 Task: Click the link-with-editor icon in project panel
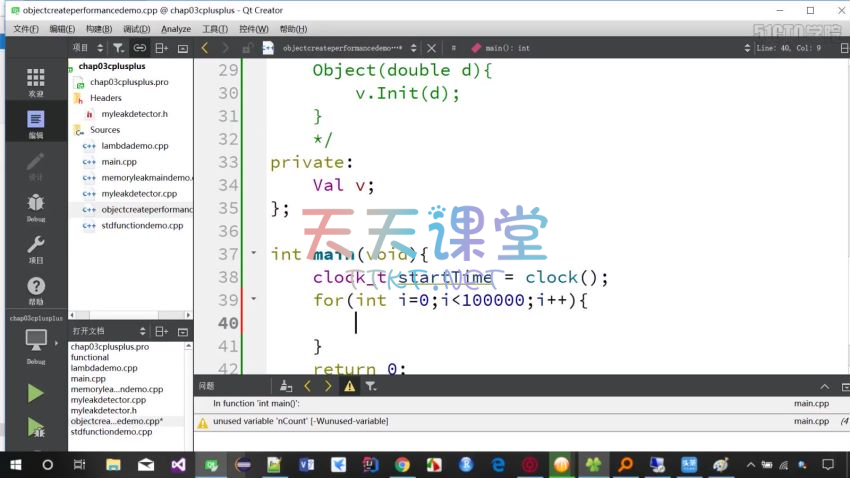point(140,47)
